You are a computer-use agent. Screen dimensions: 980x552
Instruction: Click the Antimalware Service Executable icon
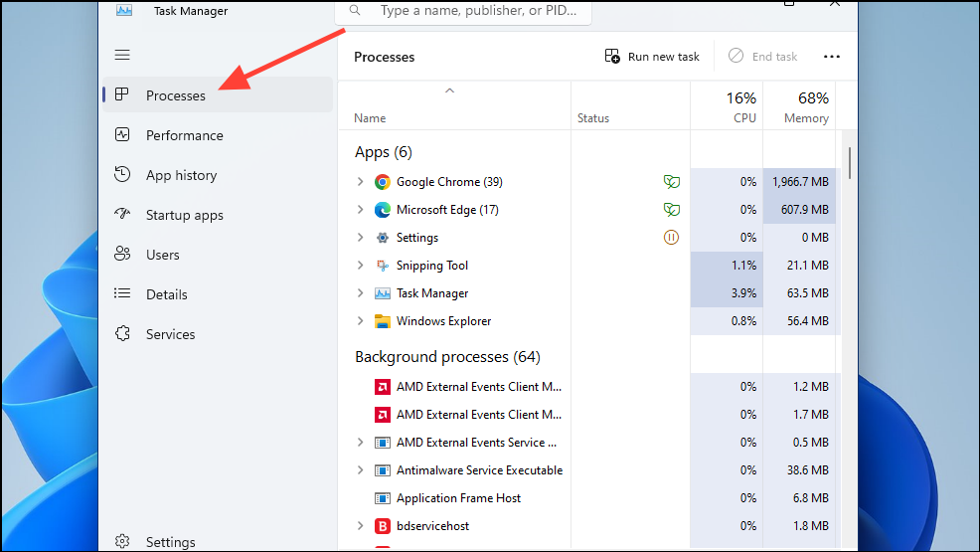click(x=383, y=470)
